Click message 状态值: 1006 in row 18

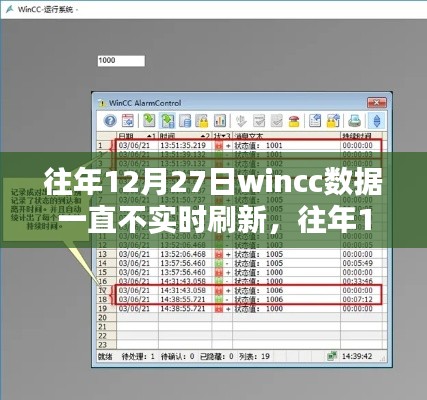click(258, 299)
